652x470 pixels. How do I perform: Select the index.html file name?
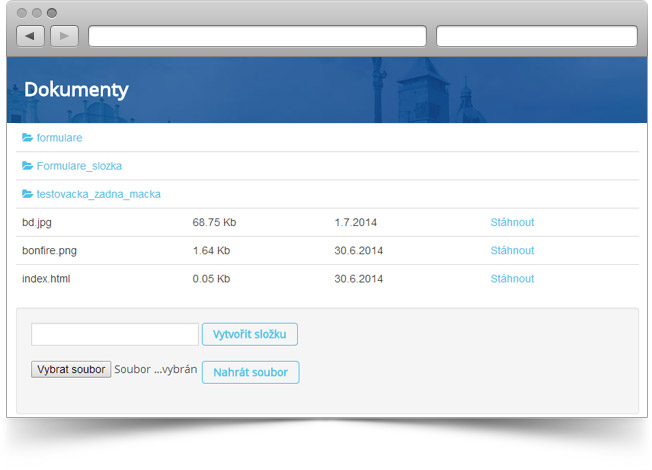(x=46, y=279)
